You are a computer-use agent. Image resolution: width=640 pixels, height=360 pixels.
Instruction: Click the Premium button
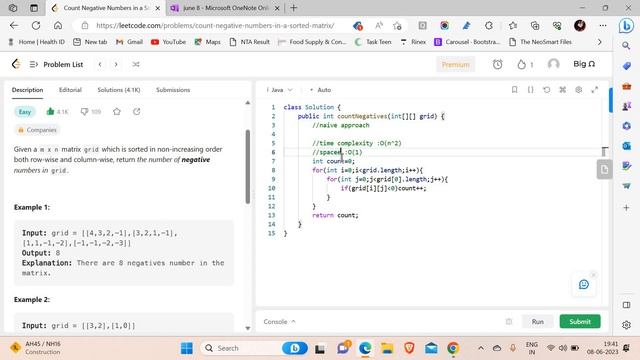456,64
